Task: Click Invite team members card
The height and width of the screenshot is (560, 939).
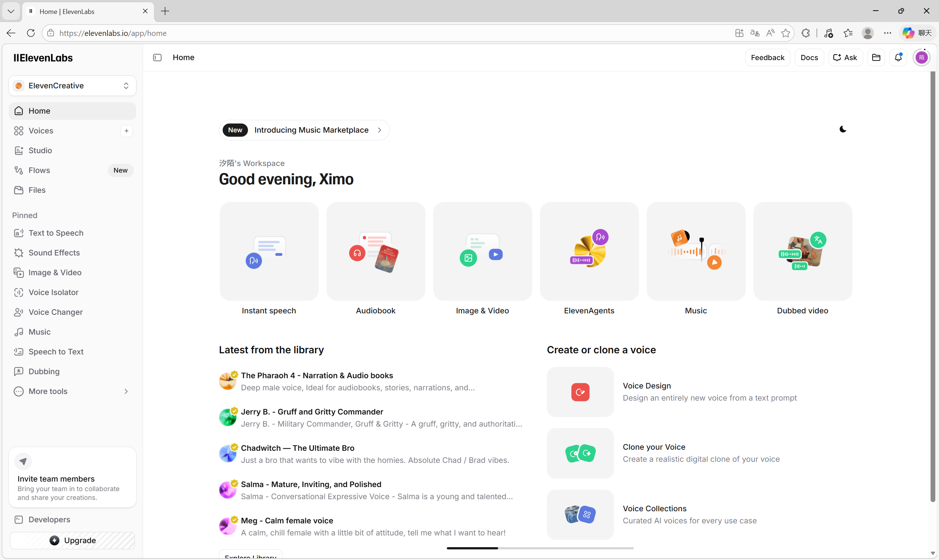Action: [72, 478]
